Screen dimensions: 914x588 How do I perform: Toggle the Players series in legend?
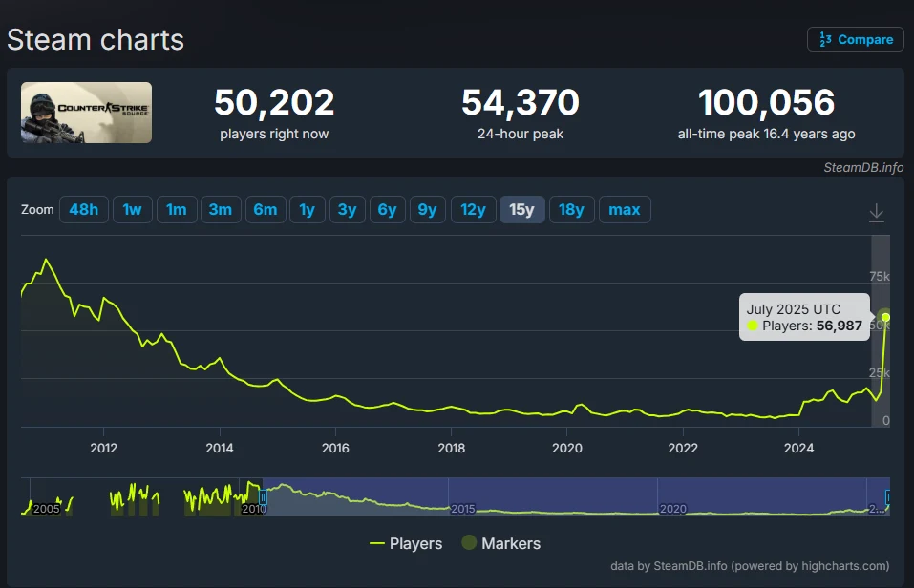(x=406, y=543)
